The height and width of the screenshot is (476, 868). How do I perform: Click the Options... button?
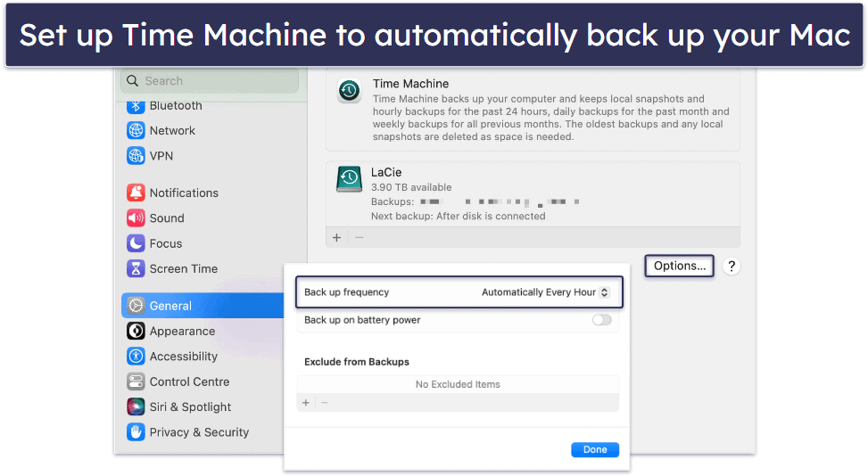(x=679, y=266)
